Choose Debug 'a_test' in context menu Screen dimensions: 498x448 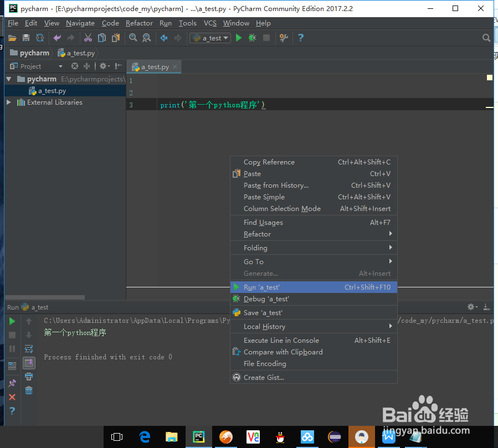tap(314, 299)
